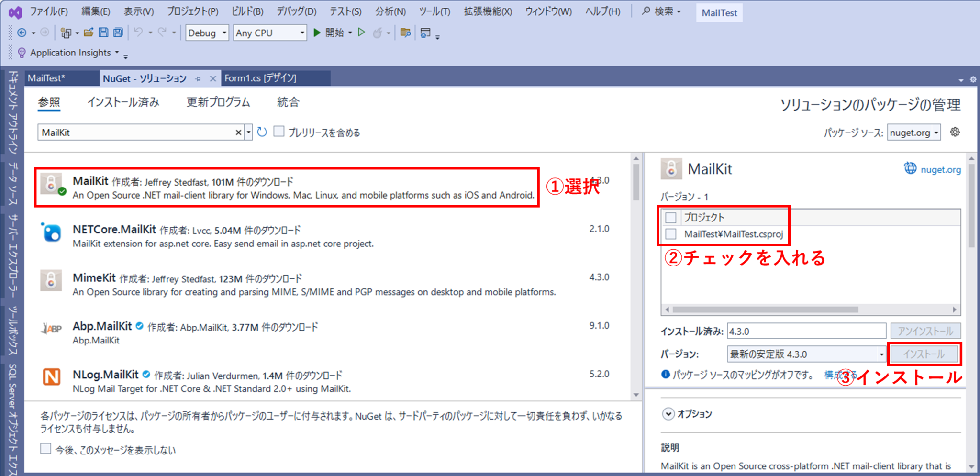Switch to the 更新プログラム tab
980x476 pixels.
(x=218, y=102)
